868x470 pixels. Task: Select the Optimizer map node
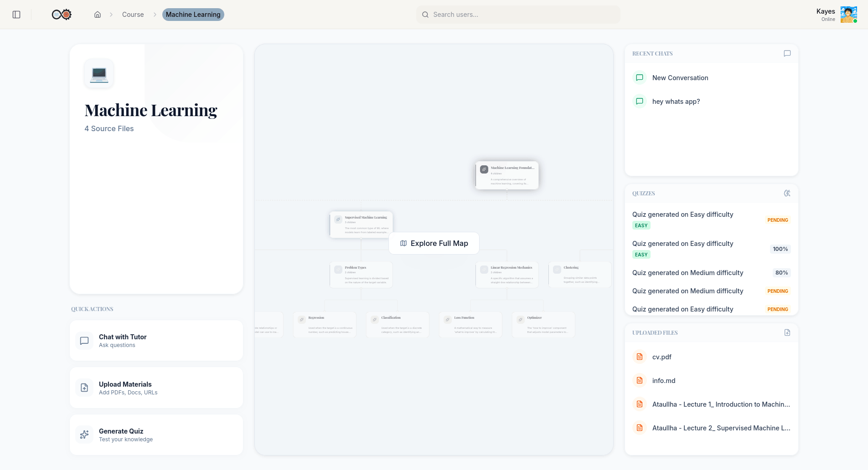543,325
